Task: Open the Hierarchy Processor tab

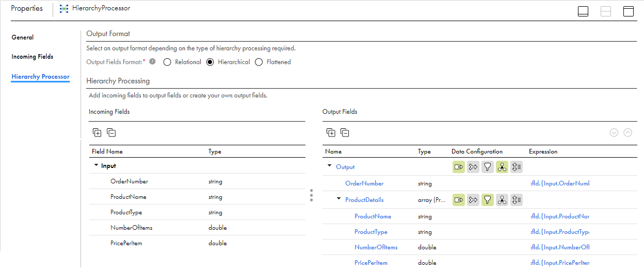Action: click(x=40, y=77)
